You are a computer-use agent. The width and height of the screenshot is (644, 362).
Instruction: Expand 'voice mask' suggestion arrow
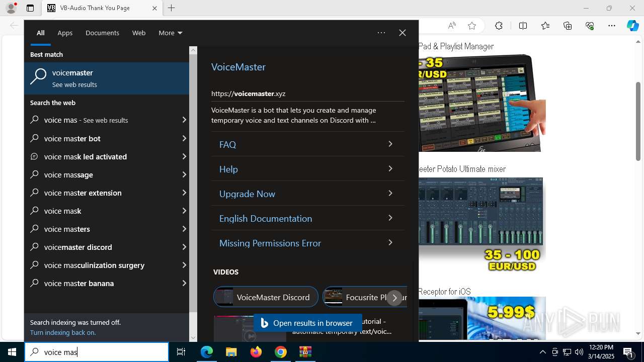click(x=184, y=211)
